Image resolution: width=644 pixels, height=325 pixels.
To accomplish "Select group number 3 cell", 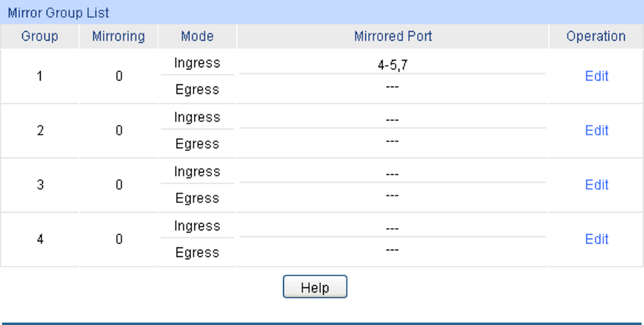I will pos(40,185).
